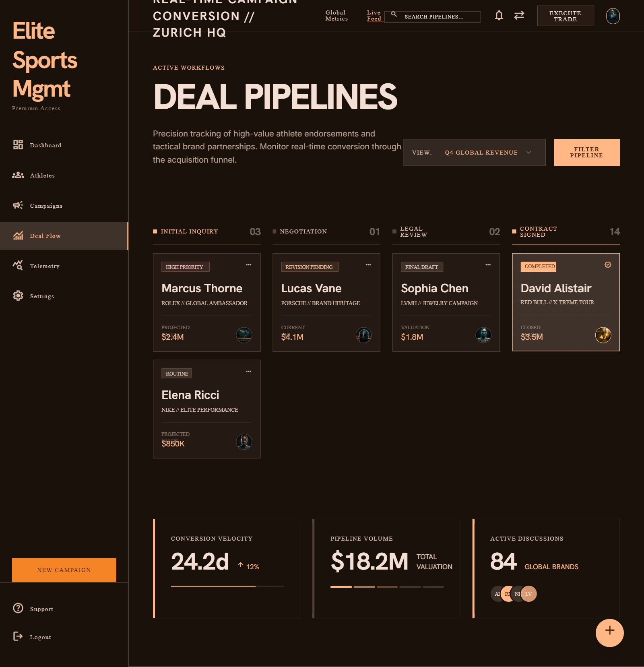This screenshot has width=644, height=667.
Task: Click the Support help icon
Action: coord(18,608)
